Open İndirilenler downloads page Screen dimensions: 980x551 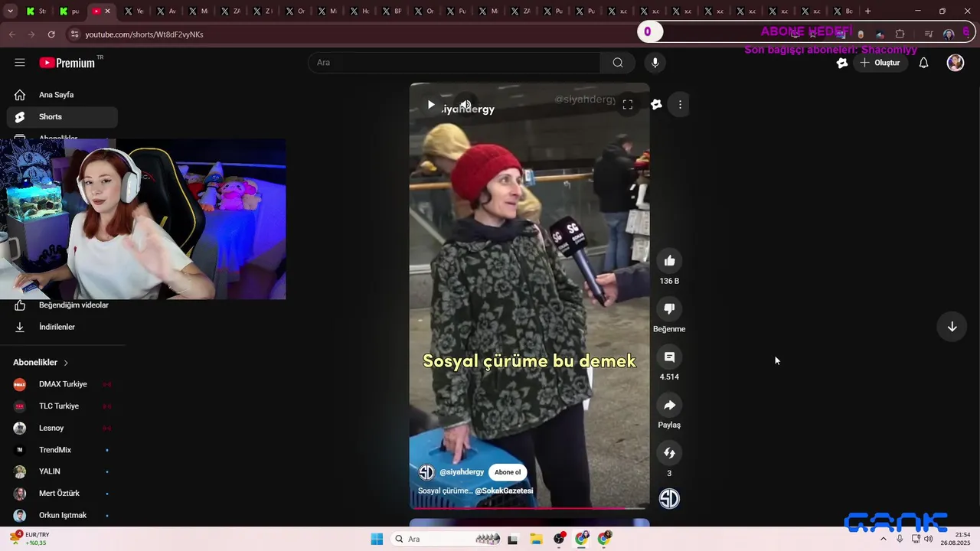[x=62, y=327]
